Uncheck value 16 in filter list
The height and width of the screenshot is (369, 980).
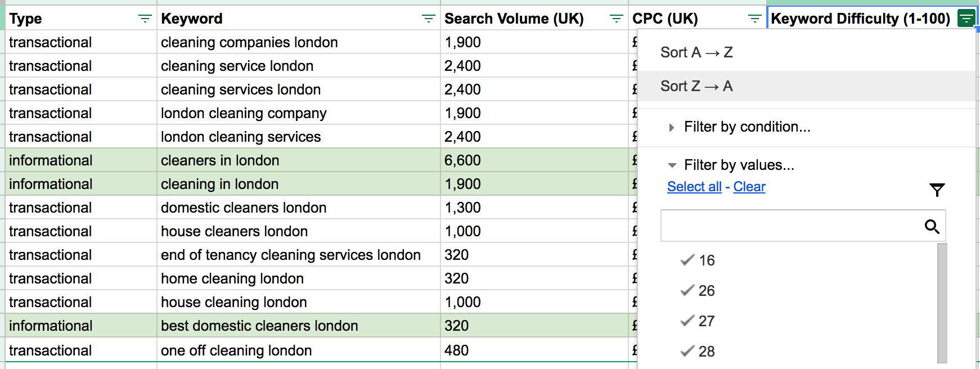pyautogui.click(x=687, y=260)
